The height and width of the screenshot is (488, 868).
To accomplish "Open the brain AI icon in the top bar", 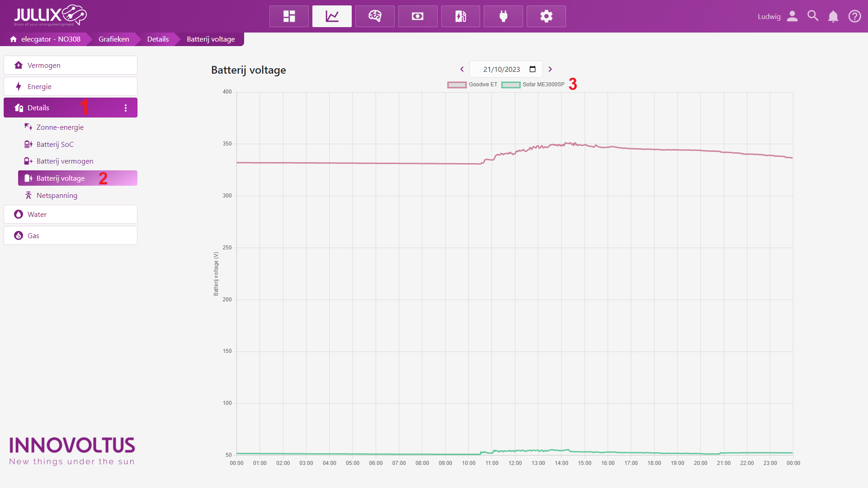I will (375, 16).
